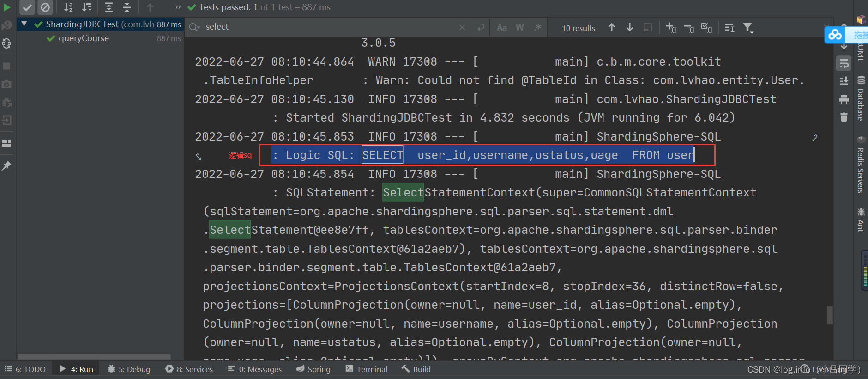The height and width of the screenshot is (379, 868).
Task: Click the exit arrow icon in sidebar
Action: point(6,121)
